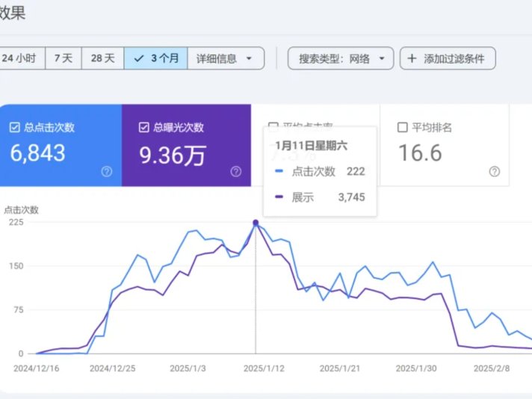Viewport: 532px width, 399px height.
Task: Click help icon on 总曝光次数 card
Action: [x=235, y=172]
